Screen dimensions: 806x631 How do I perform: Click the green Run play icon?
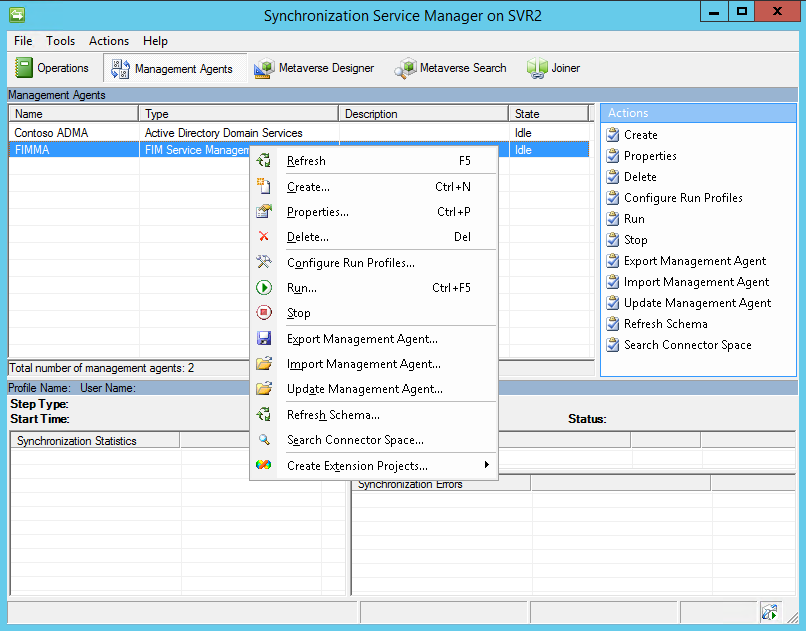tap(264, 287)
